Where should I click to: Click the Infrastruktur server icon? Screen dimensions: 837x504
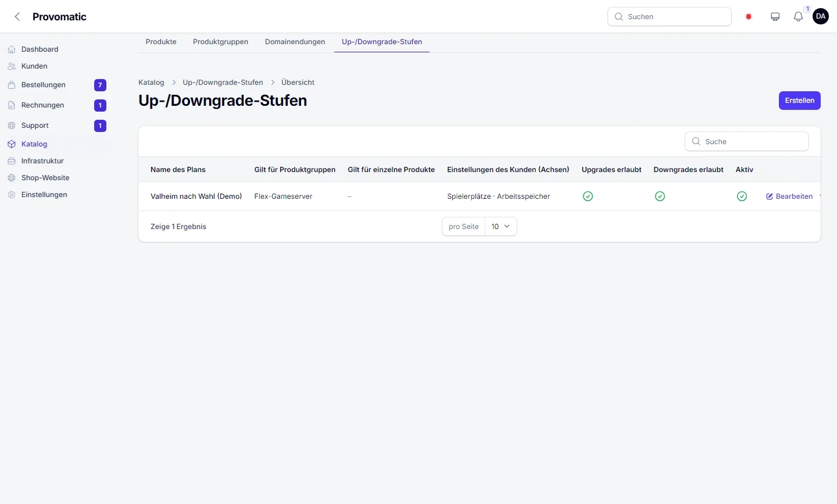point(12,161)
